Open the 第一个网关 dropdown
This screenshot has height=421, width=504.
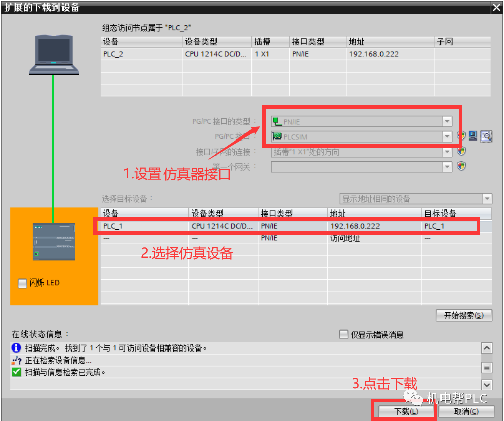[447, 167]
